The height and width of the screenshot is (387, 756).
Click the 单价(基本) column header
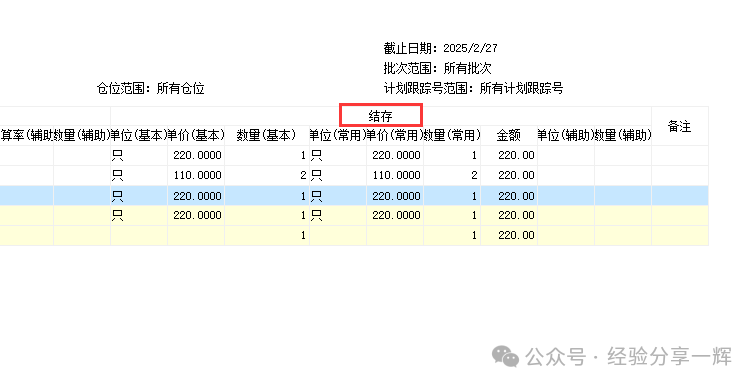[196, 135]
